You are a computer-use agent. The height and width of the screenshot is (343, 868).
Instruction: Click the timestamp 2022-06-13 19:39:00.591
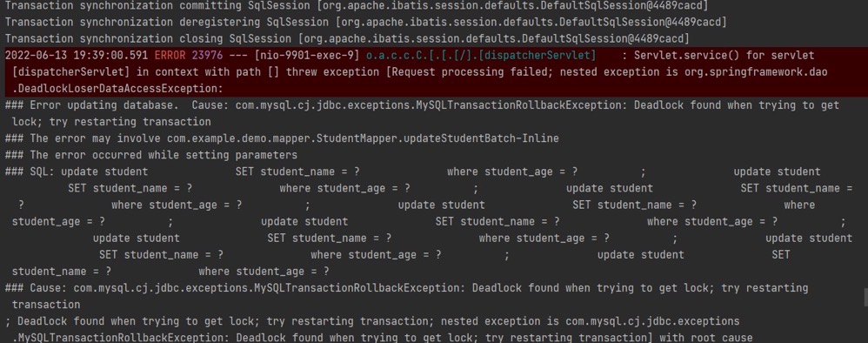[x=77, y=56]
